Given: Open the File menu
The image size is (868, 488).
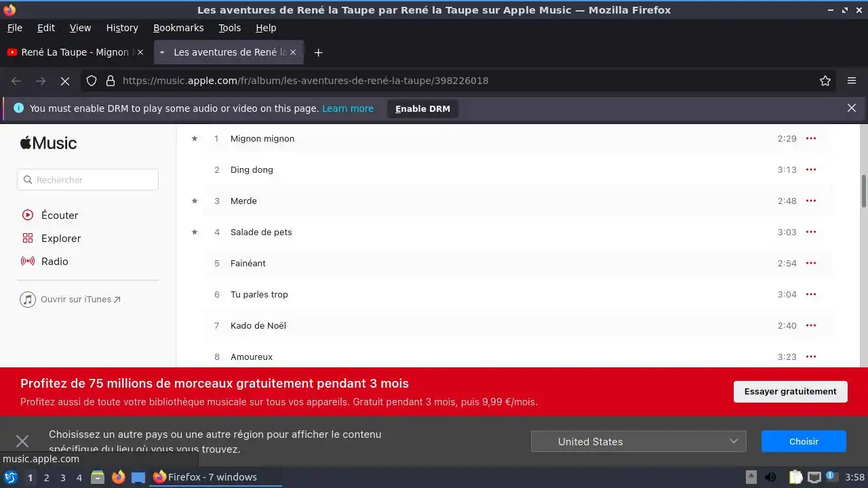Looking at the screenshot, I should click(x=14, y=28).
